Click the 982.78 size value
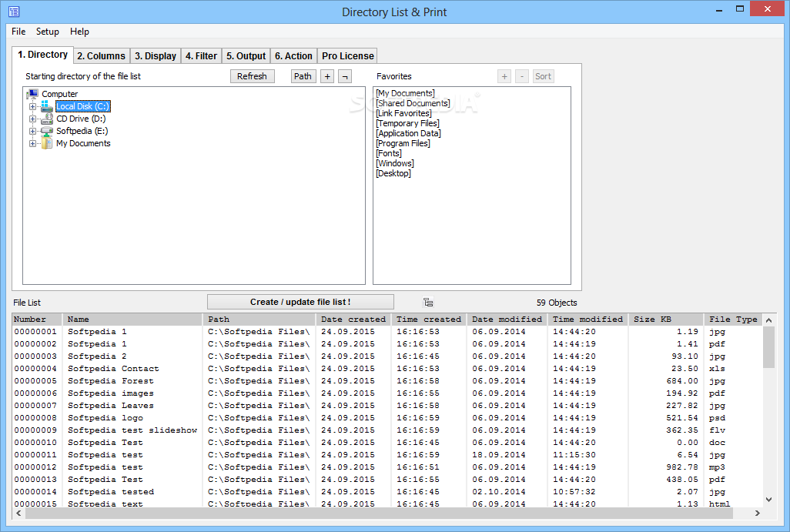790x532 pixels. [682, 467]
